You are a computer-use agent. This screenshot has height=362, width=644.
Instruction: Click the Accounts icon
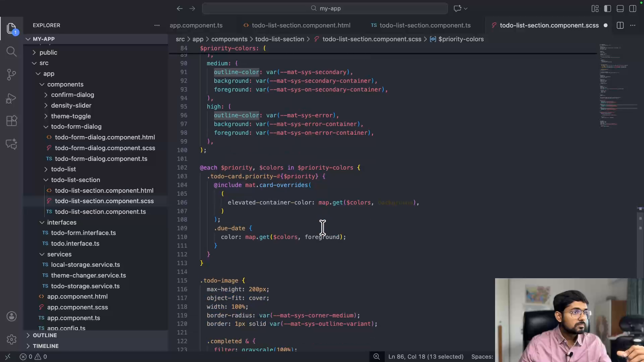(x=11, y=316)
